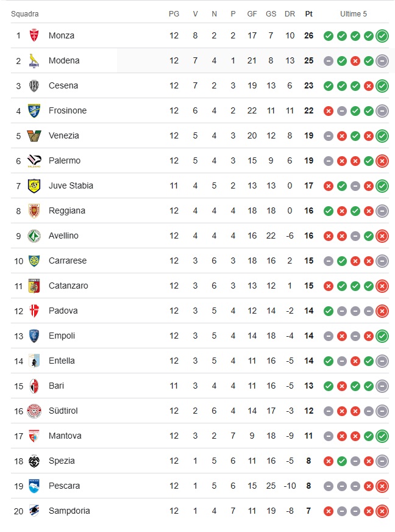Click the Cesena team crest

click(34, 85)
